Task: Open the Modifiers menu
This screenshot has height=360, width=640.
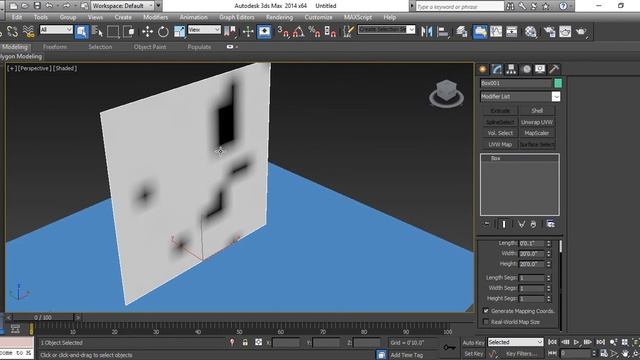Action: 156,17
